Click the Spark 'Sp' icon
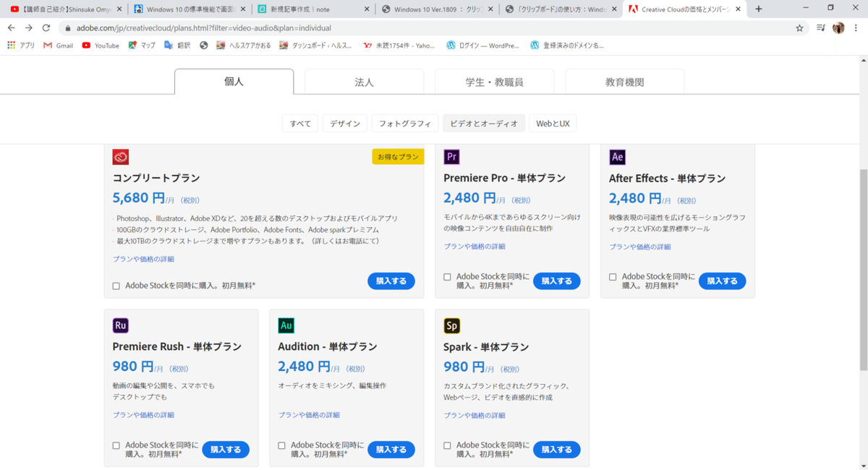Viewport: 868px width, 470px height. click(451, 325)
